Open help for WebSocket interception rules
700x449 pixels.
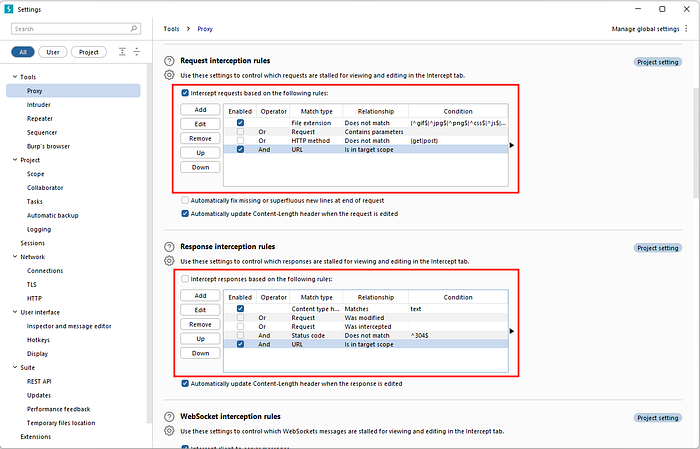click(x=169, y=417)
